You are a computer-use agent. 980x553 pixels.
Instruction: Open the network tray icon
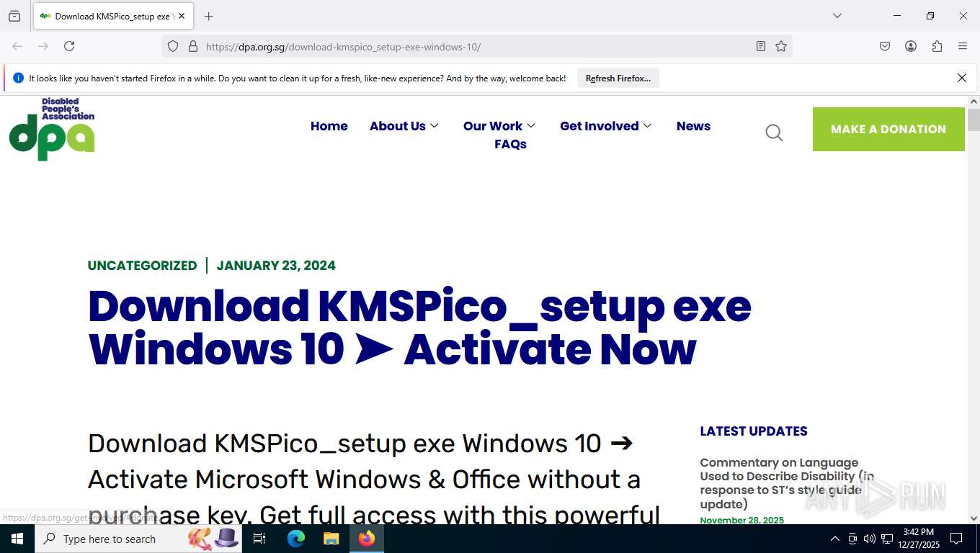pyautogui.click(x=887, y=539)
